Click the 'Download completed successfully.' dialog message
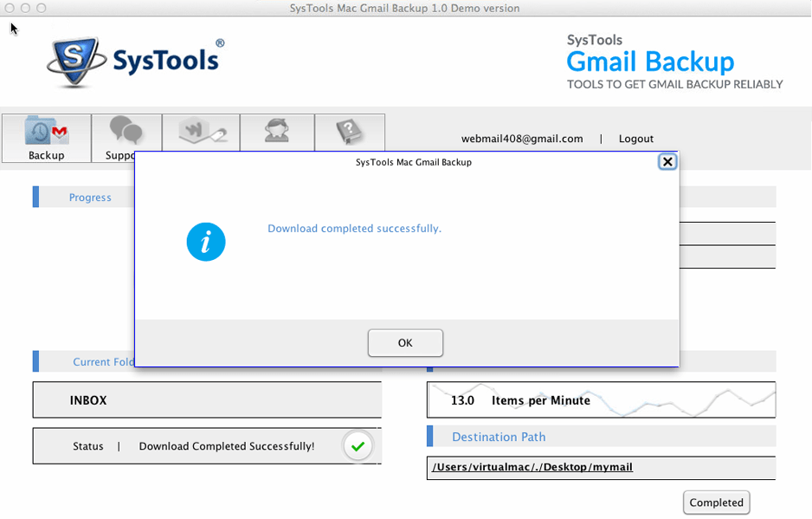 coord(355,229)
